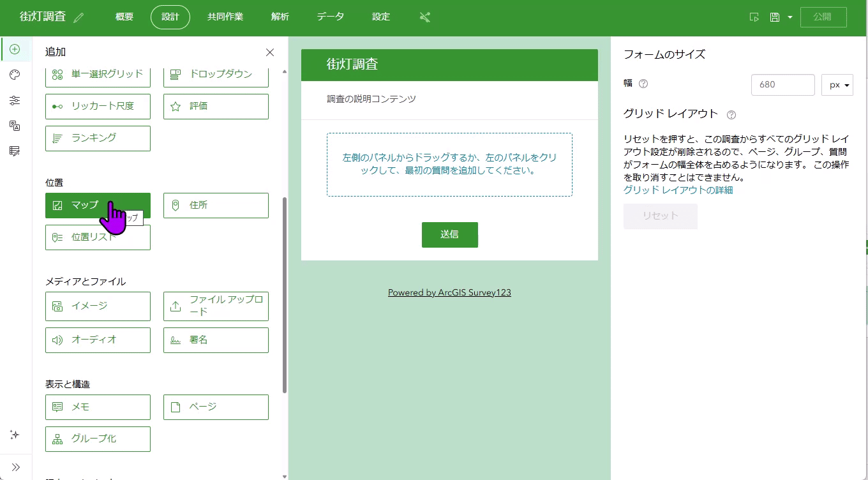
Task: Open the px unit dropdown
Action: [837, 85]
